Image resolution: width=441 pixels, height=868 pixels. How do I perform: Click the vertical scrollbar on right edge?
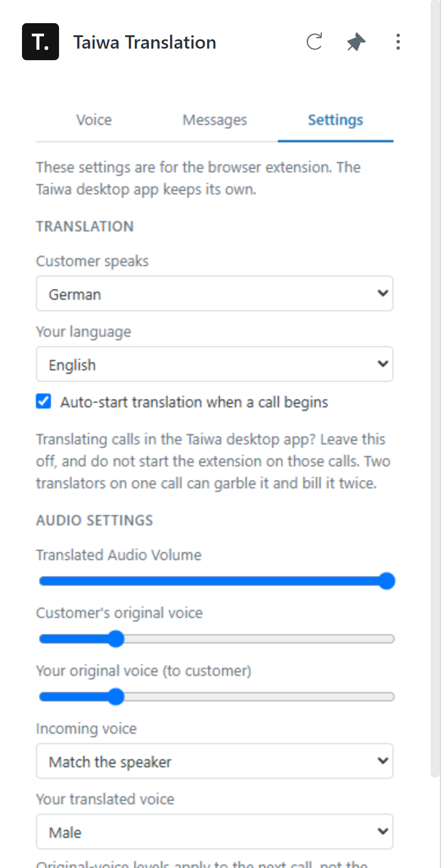436,388
